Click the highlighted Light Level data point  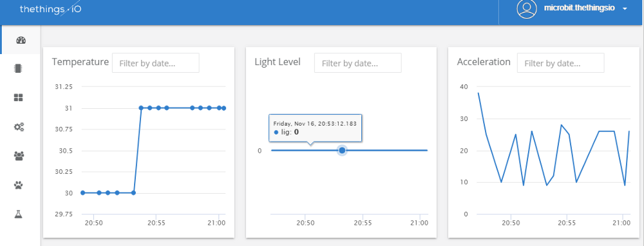(342, 150)
